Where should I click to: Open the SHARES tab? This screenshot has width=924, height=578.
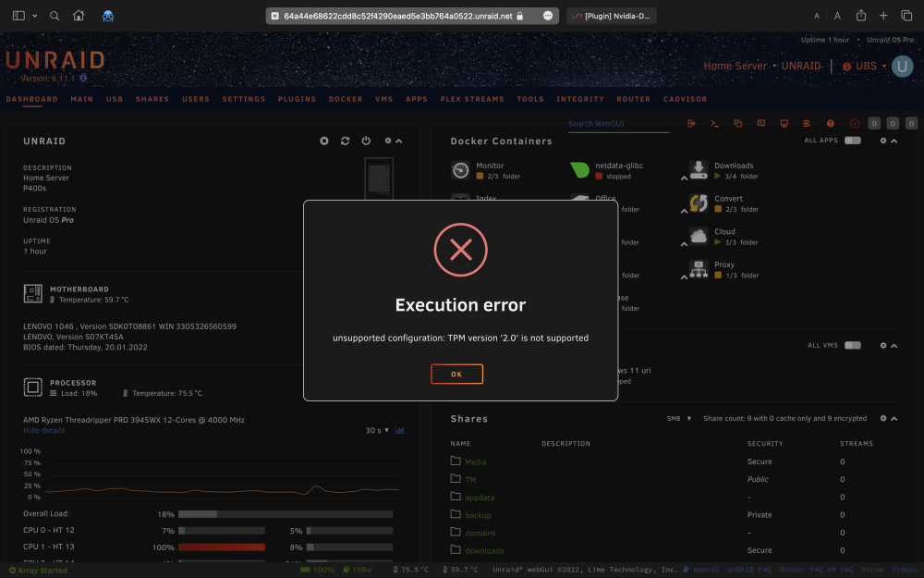(152, 99)
